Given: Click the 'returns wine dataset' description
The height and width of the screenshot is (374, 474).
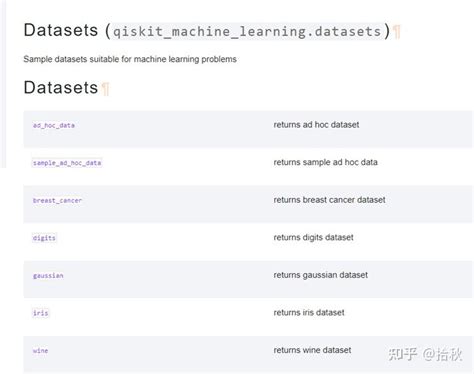Looking at the screenshot, I should (x=312, y=350).
